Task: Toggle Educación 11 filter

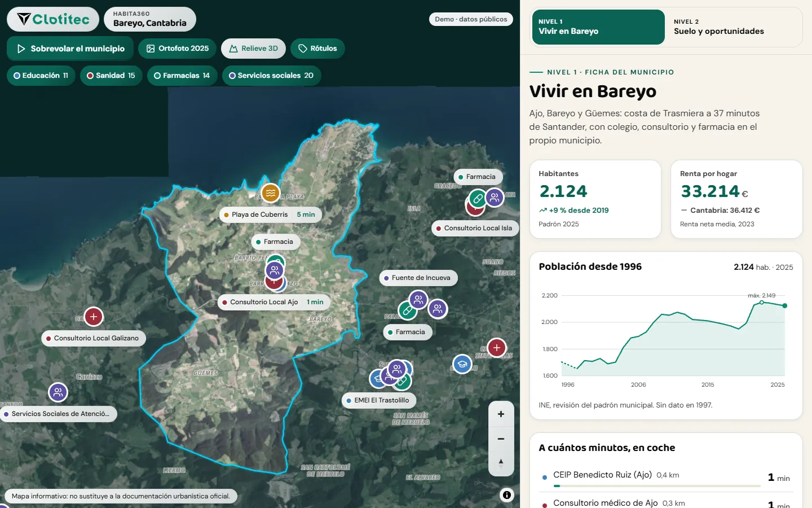Action: 41,76
